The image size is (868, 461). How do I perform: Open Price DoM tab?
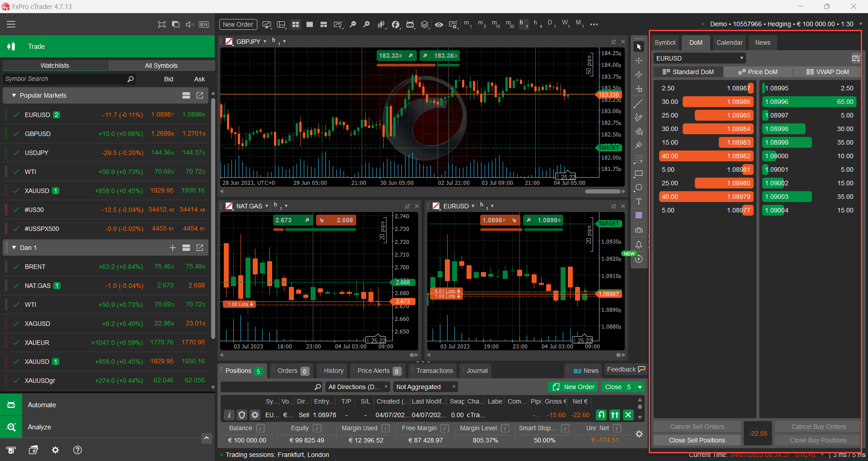coord(758,72)
